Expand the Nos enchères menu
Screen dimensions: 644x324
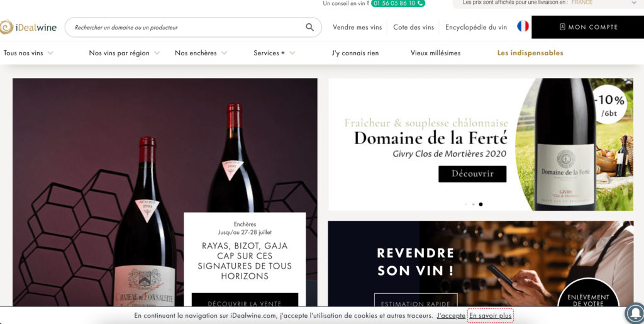201,53
